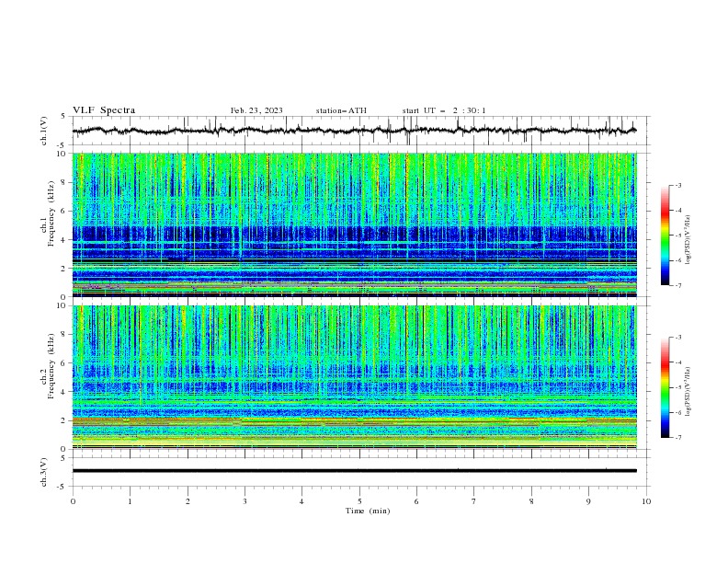The height and width of the screenshot is (563, 728).
Task: Click the flat ch.3 voltage trace
Action: [x=354, y=471]
